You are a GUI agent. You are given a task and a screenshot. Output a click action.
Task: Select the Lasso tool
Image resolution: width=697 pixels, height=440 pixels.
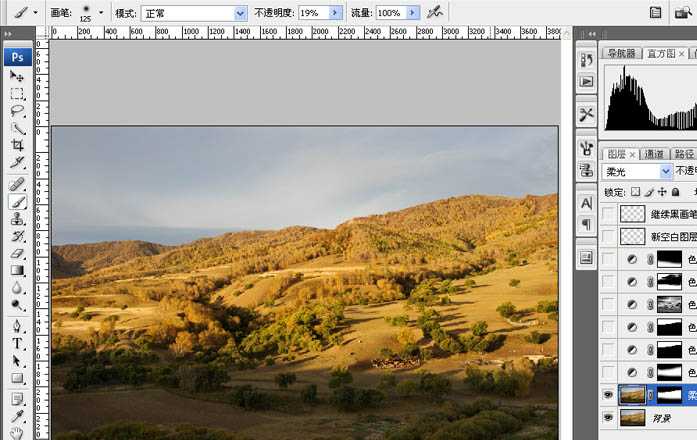click(x=17, y=111)
